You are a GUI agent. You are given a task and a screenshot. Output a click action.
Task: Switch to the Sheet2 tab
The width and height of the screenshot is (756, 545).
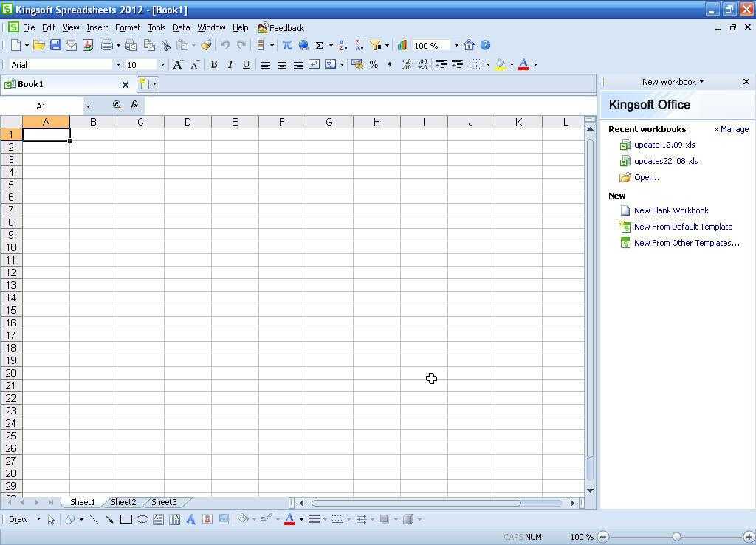coord(123,502)
